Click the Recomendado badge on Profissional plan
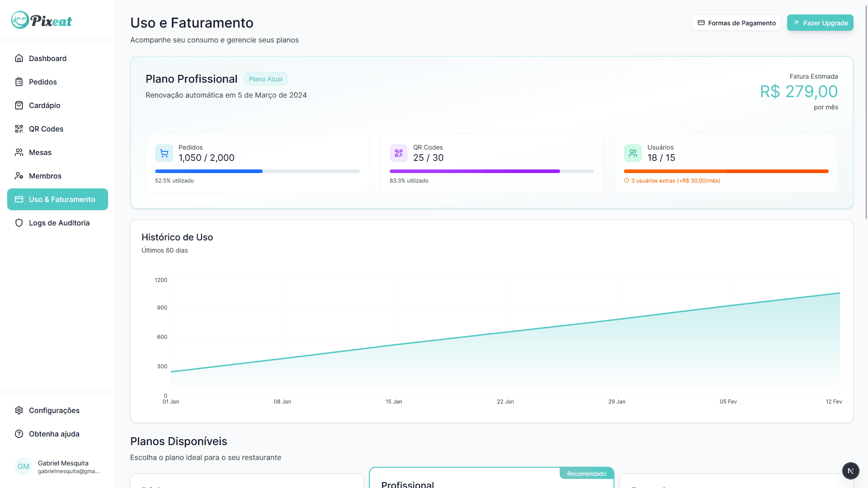The width and height of the screenshot is (868, 488). [x=586, y=474]
